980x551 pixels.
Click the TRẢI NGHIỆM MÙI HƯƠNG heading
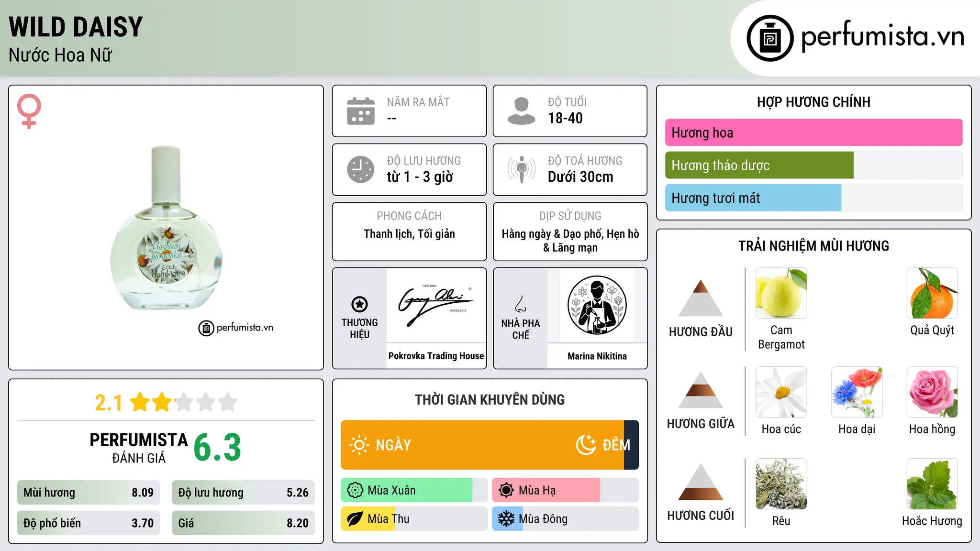pos(813,246)
